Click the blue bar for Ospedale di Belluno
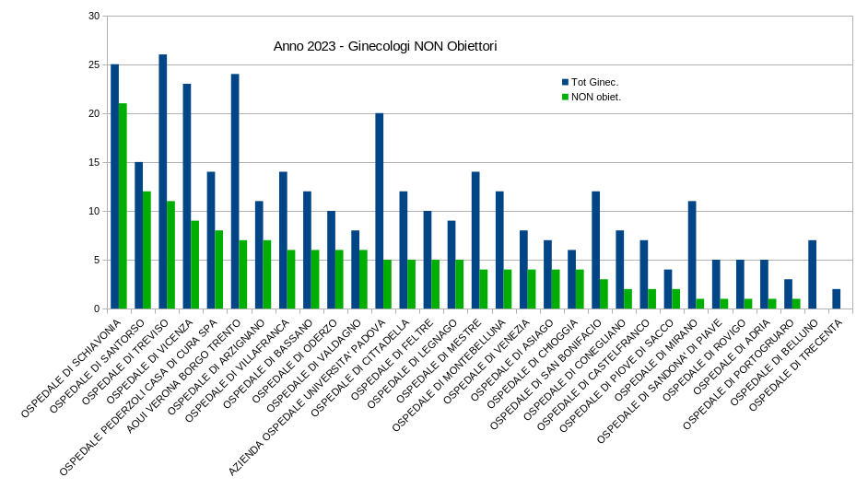 (x=812, y=274)
